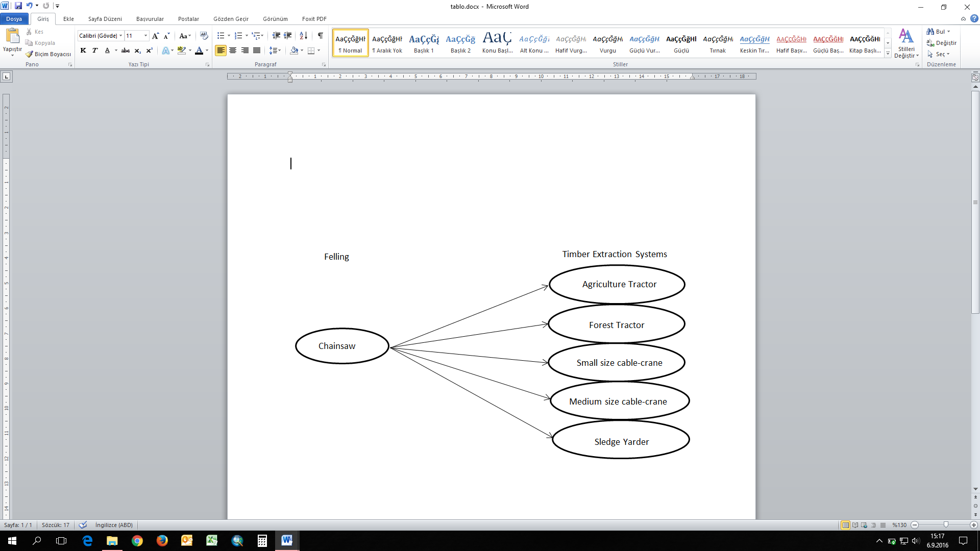Open the line spacing dropdown
The image size is (980, 551).
275,51
